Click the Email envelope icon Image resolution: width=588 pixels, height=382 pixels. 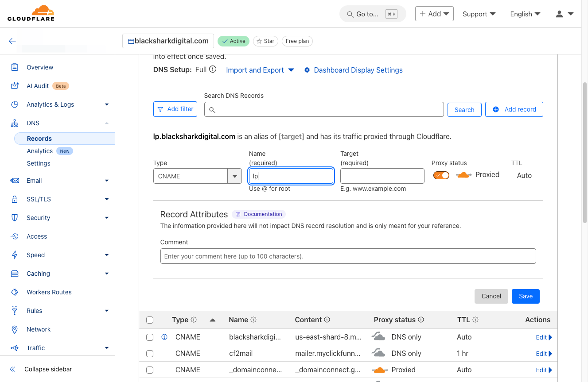coord(15,181)
